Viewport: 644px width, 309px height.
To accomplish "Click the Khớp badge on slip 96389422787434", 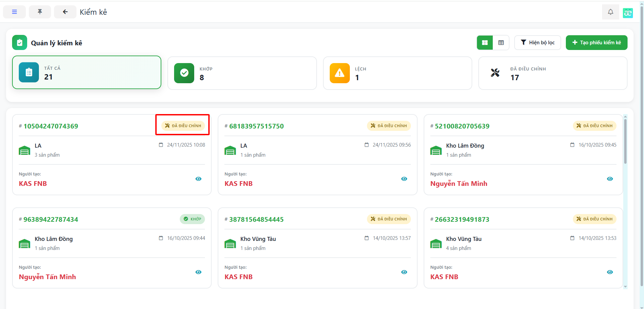I will click(193, 219).
